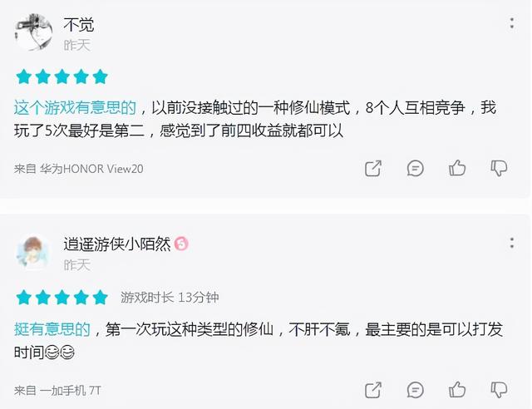Open highlighted text 挺有意思的
The image size is (532, 409).
pos(52,329)
